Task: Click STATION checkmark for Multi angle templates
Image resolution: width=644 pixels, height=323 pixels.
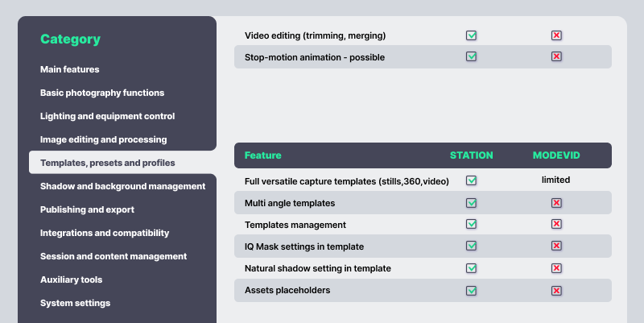Action: 472,203
